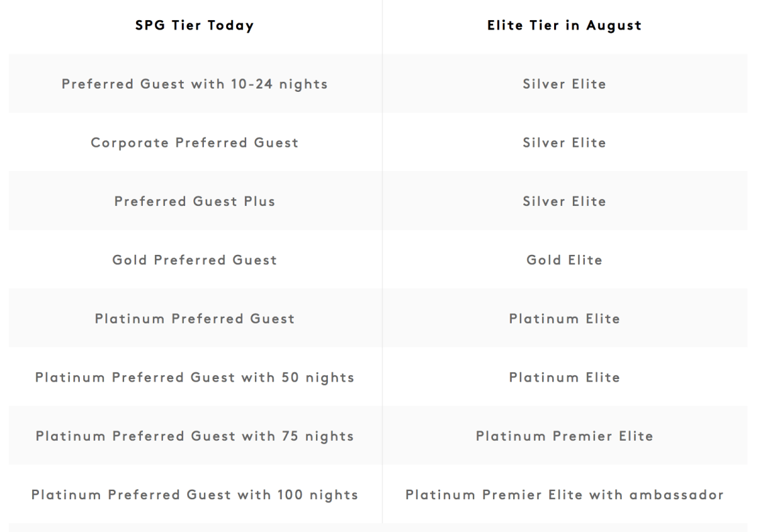This screenshot has height=532, width=758.
Task: Select 'Platinum Premier Elite with ambassador' cell
Action: point(564,494)
